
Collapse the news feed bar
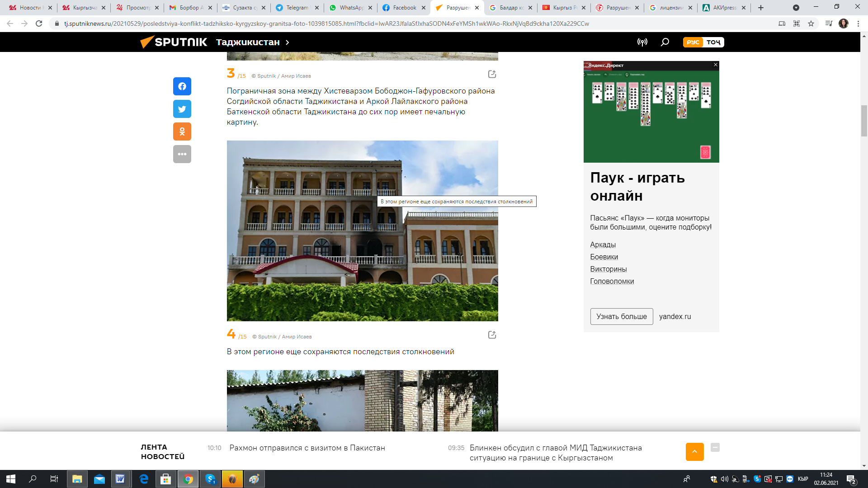pyautogui.click(x=715, y=447)
